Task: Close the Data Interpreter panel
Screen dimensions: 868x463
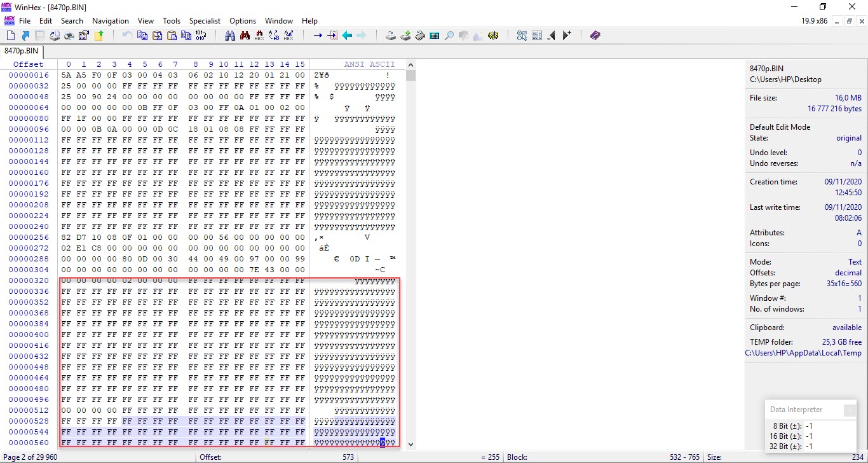Action: pos(850,410)
